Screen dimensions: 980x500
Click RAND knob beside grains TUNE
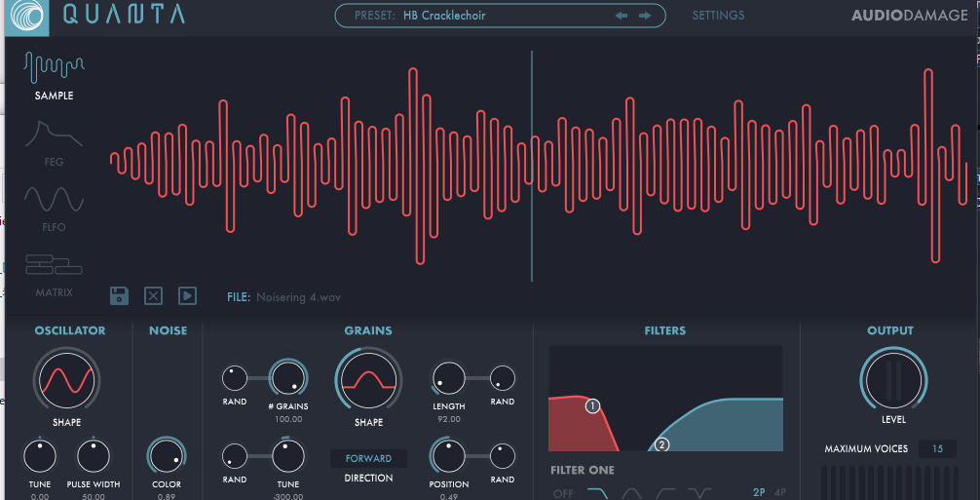(235, 456)
